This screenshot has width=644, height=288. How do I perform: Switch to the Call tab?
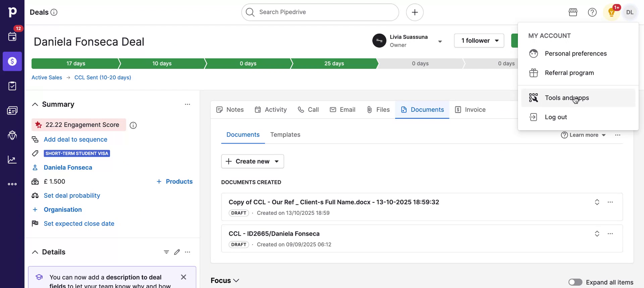308,110
